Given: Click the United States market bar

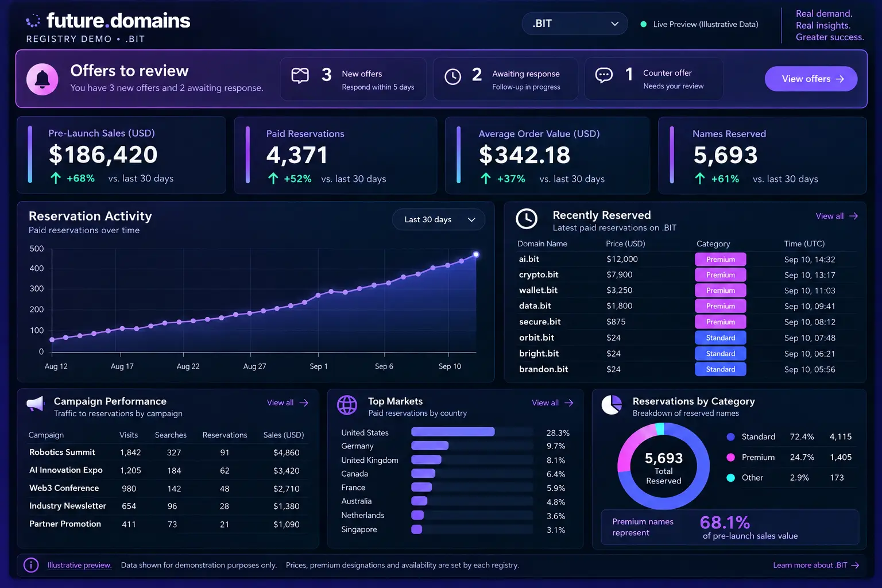Looking at the screenshot, I should tap(452, 432).
